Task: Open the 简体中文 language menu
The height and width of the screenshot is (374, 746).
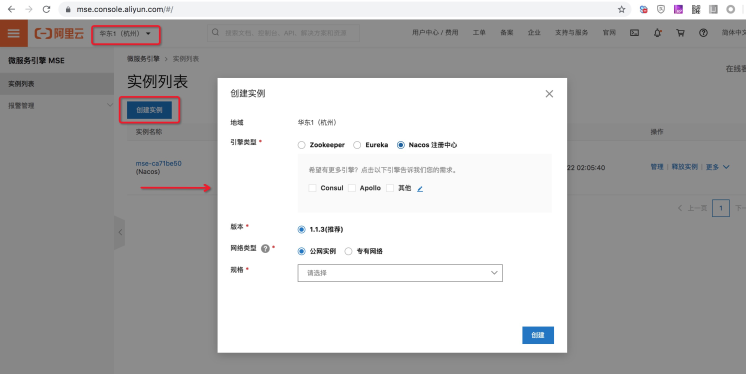Action: 734,33
